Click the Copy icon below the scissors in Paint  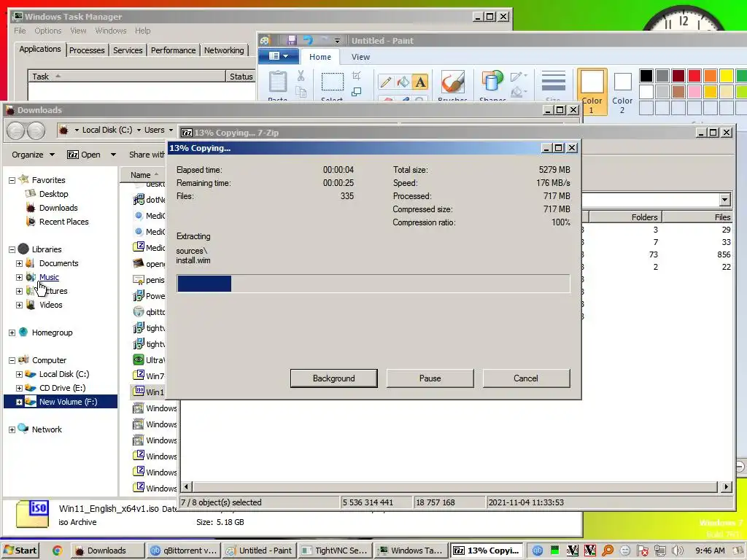301,91
